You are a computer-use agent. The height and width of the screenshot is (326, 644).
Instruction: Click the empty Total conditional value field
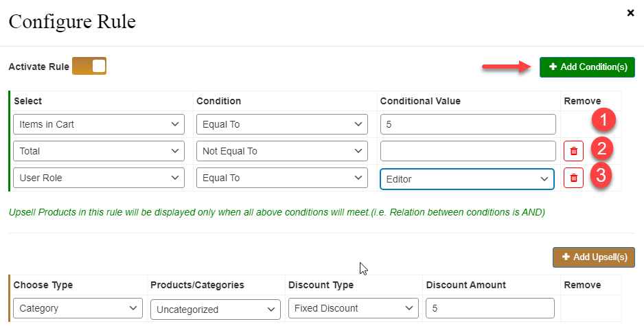click(x=468, y=151)
